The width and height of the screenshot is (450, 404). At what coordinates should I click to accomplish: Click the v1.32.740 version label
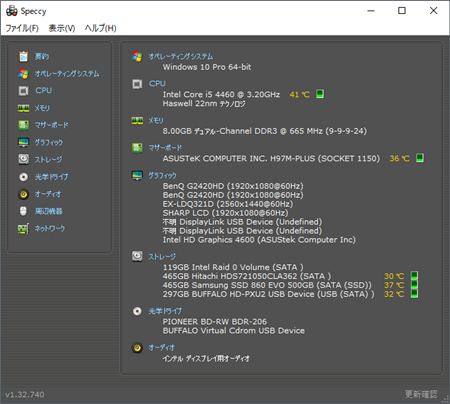(x=25, y=395)
